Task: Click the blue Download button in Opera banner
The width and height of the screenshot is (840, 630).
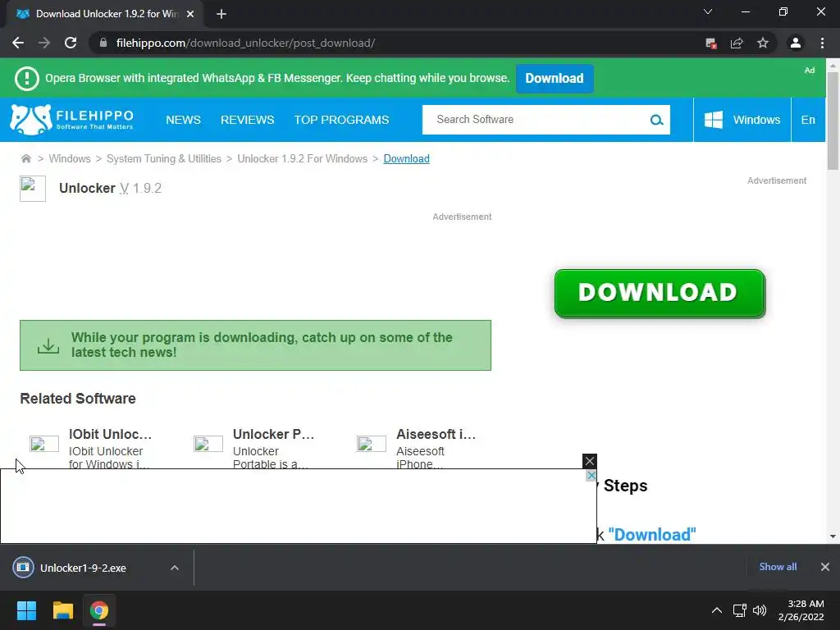Action: pos(555,78)
